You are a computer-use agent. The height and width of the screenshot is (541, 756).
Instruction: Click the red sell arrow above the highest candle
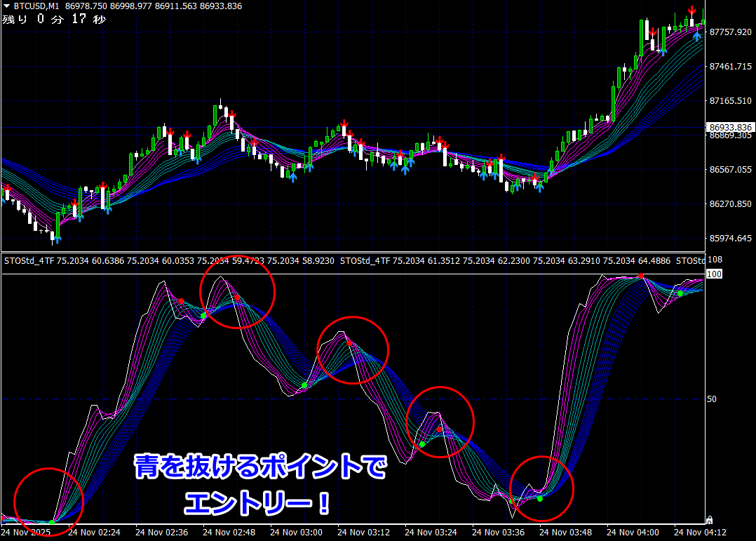[691, 11]
